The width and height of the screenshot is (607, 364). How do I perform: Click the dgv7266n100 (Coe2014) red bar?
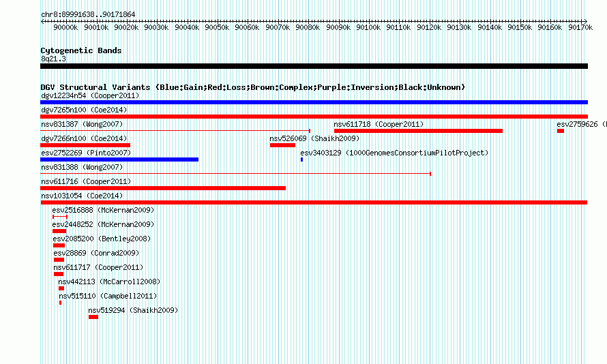pyautogui.click(x=85, y=145)
